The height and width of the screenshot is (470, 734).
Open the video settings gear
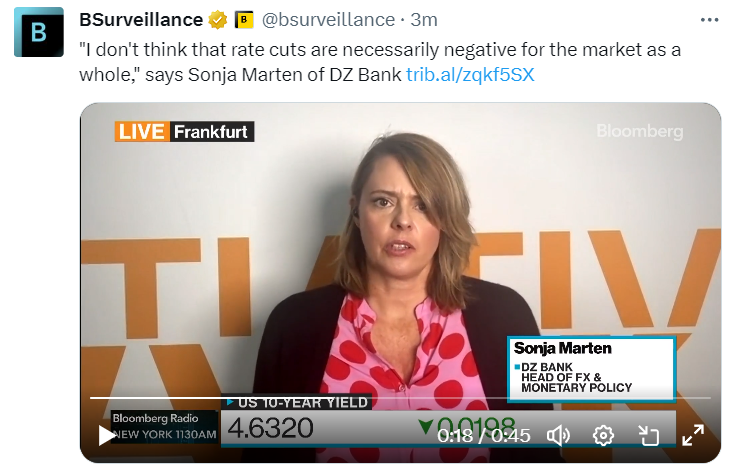click(603, 436)
